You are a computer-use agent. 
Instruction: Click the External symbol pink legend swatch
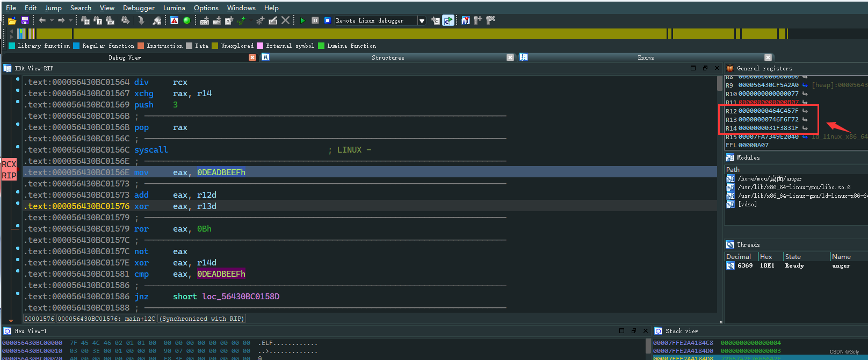[x=260, y=46]
